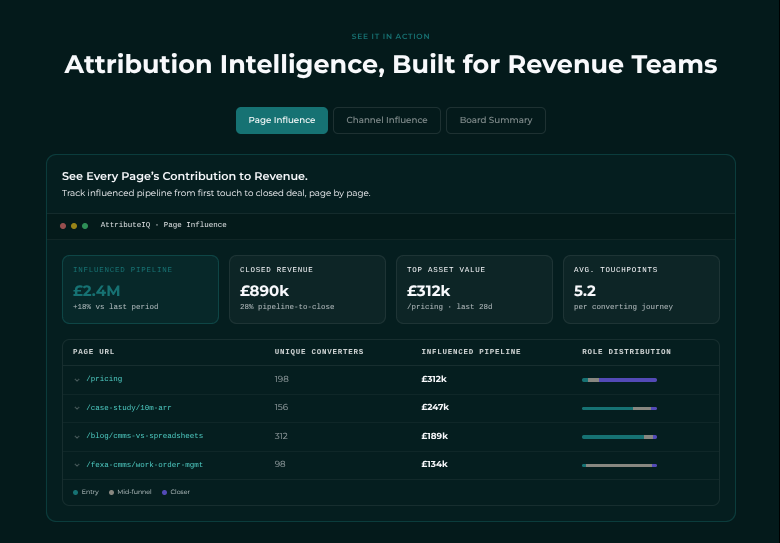Viewport: 780px width, 543px height.
Task: Switch to the Page Influence tab
Action: click(x=282, y=120)
